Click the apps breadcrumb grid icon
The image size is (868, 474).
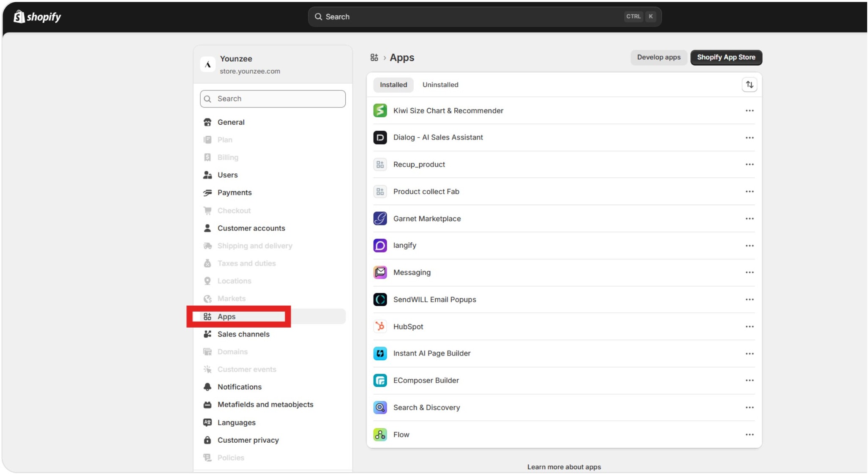point(374,58)
